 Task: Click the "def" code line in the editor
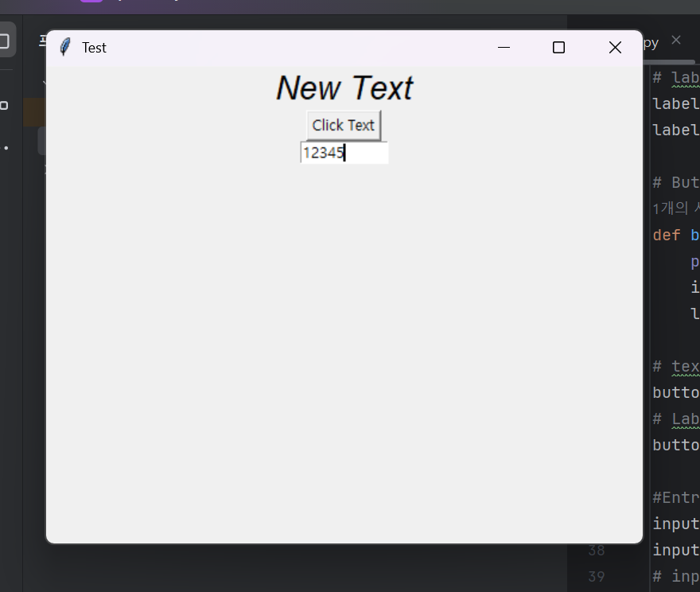675,235
